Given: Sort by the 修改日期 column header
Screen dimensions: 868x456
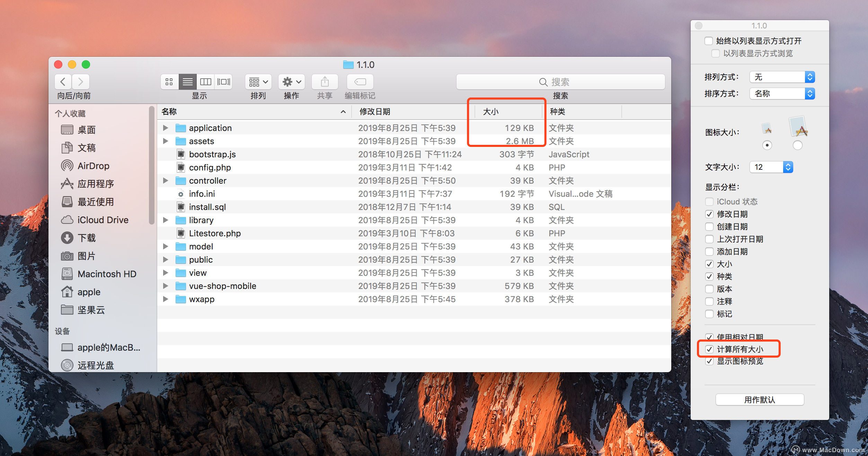Looking at the screenshot, I should [413, 112].
